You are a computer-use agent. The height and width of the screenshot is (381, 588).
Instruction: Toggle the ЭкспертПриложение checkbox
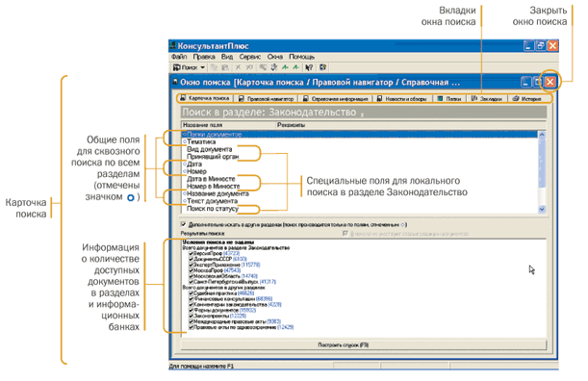click(x=191, y=265)
